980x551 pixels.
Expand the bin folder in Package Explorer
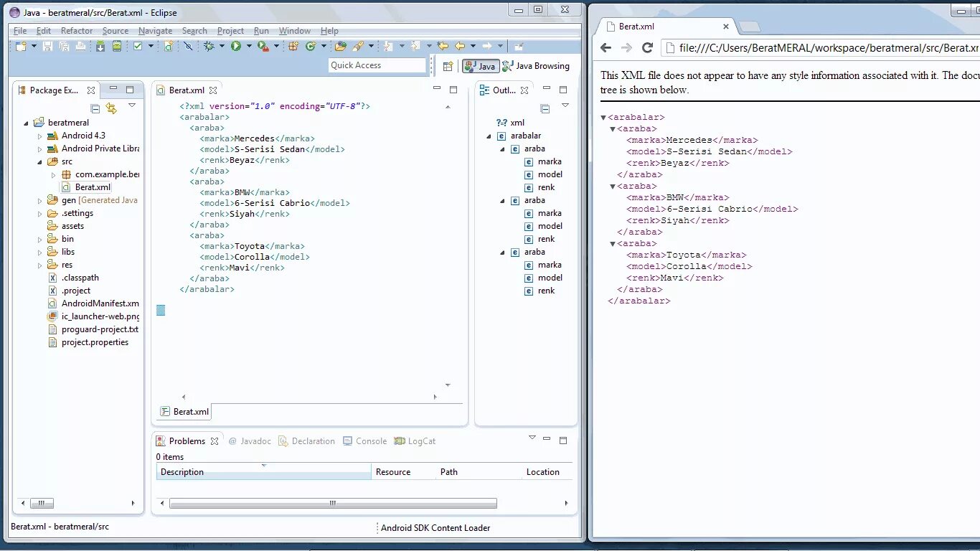40,239
